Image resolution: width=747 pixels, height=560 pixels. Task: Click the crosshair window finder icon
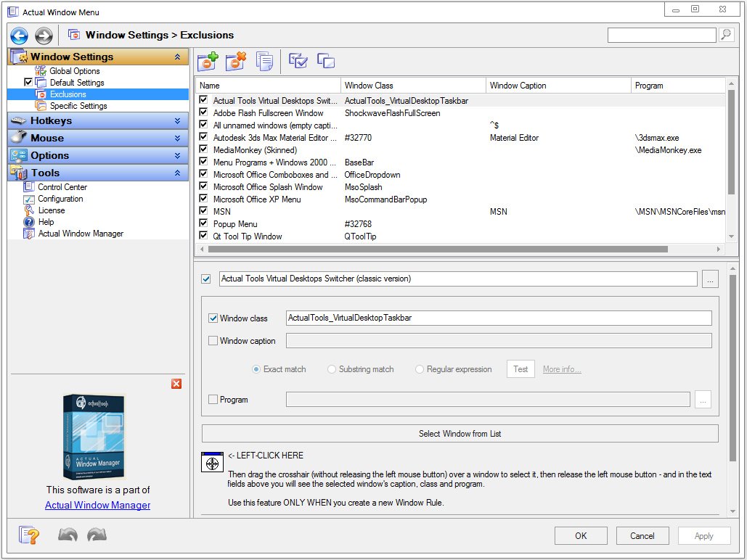211,462
